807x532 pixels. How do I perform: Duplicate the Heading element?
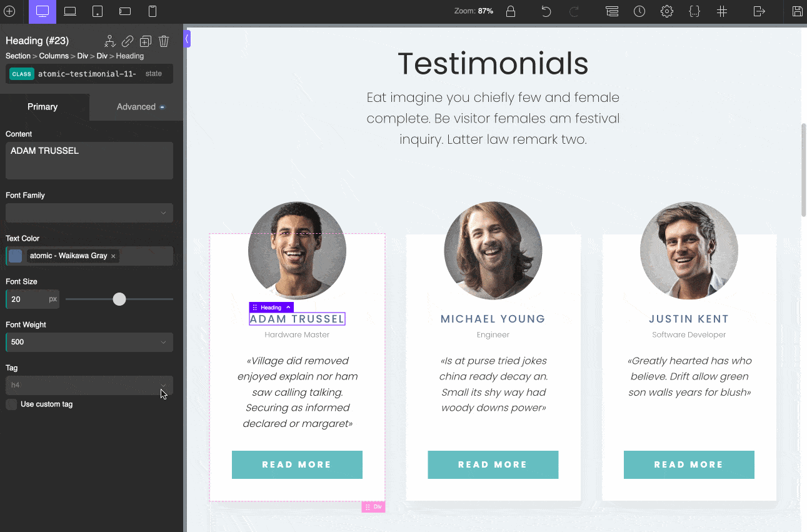pyautogui.click(x=145, y=41)
